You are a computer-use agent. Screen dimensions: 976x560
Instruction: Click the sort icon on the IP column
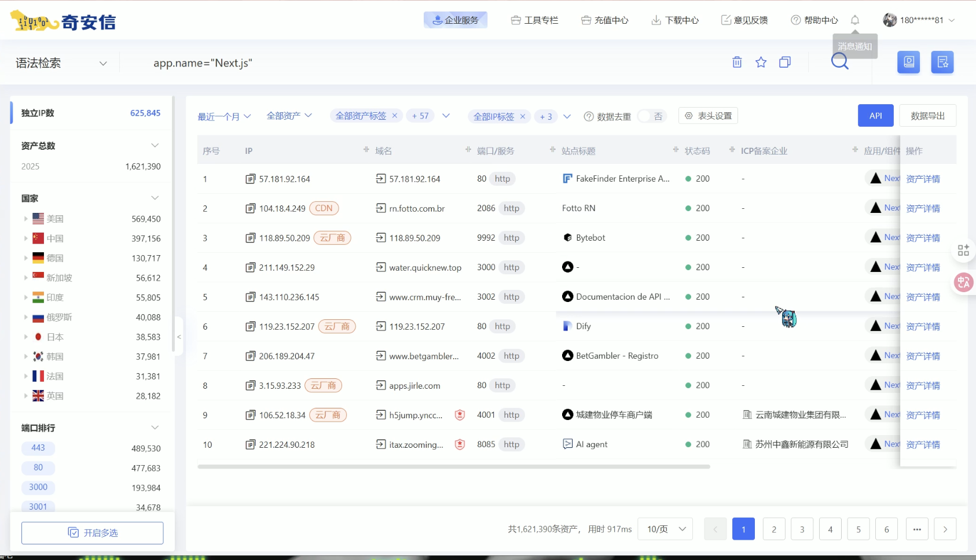click(x=366, y=150)
